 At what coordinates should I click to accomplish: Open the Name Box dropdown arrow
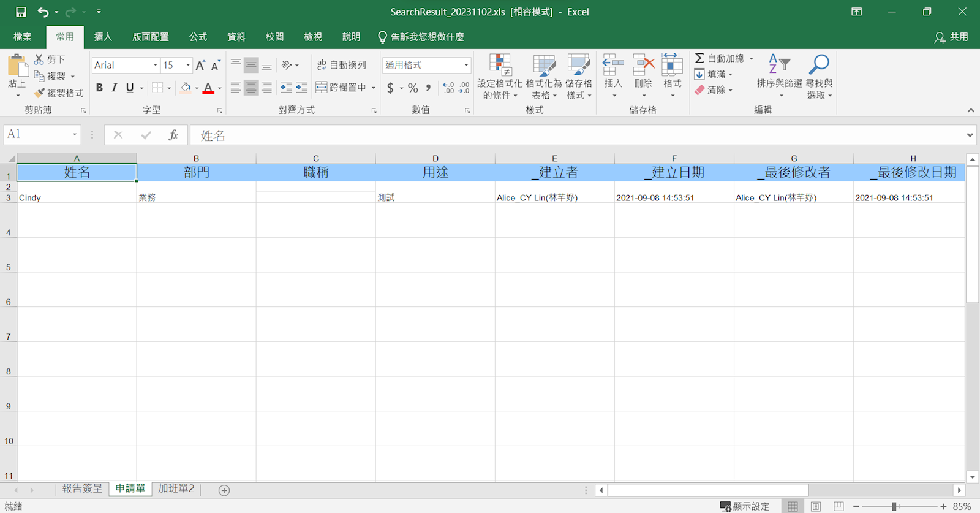75,135
